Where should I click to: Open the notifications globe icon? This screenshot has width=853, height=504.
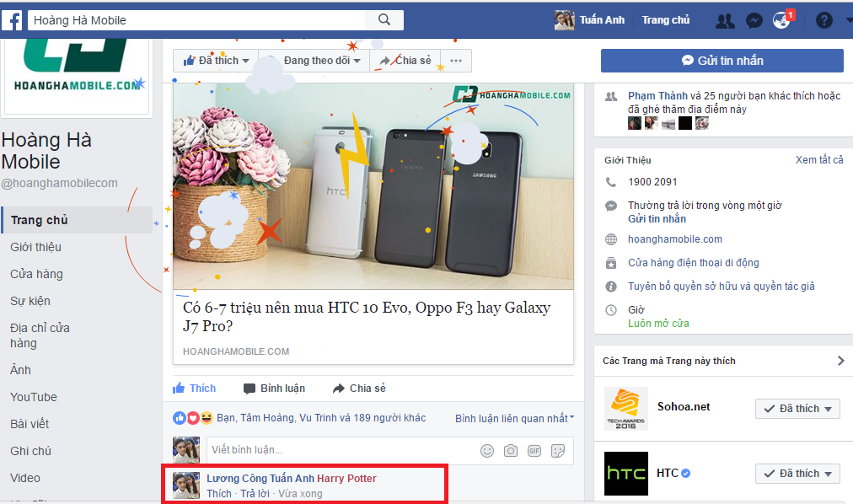click(x=782, y=20)
